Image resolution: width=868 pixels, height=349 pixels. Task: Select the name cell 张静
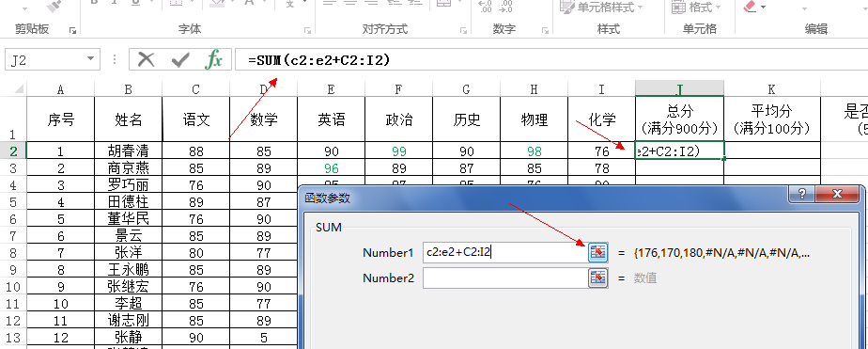coord(129,338)
